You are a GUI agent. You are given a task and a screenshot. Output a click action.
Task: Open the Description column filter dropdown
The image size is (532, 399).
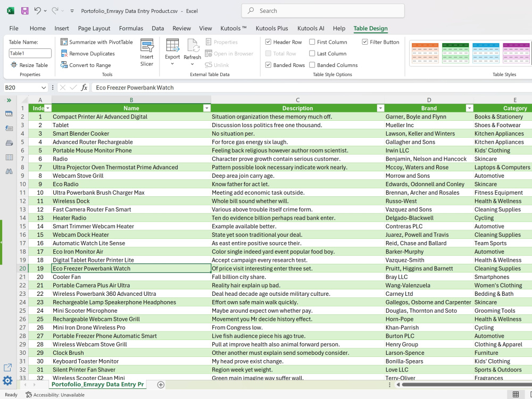click(x=380, y=108)
